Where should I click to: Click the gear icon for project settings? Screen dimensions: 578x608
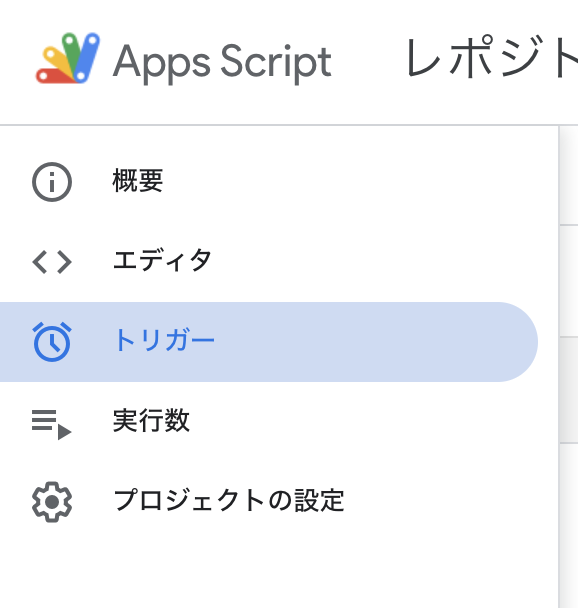tap(52, 502)
